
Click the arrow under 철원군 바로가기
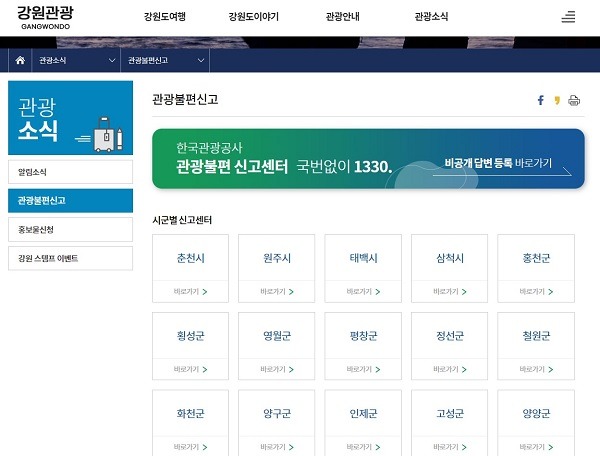550,370
